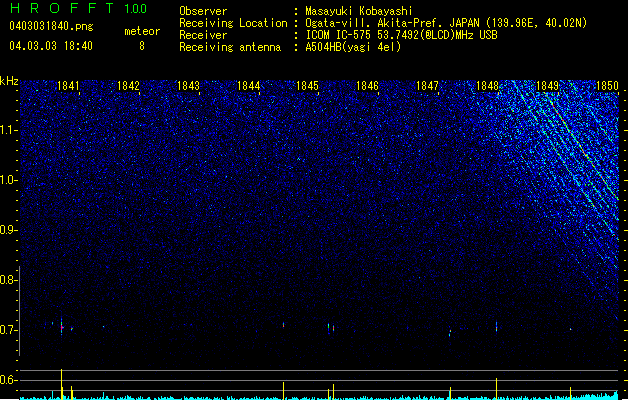Select antenna text A504HB(yagi 4el)
Screen dimensions: 629x400
(353, 47)
